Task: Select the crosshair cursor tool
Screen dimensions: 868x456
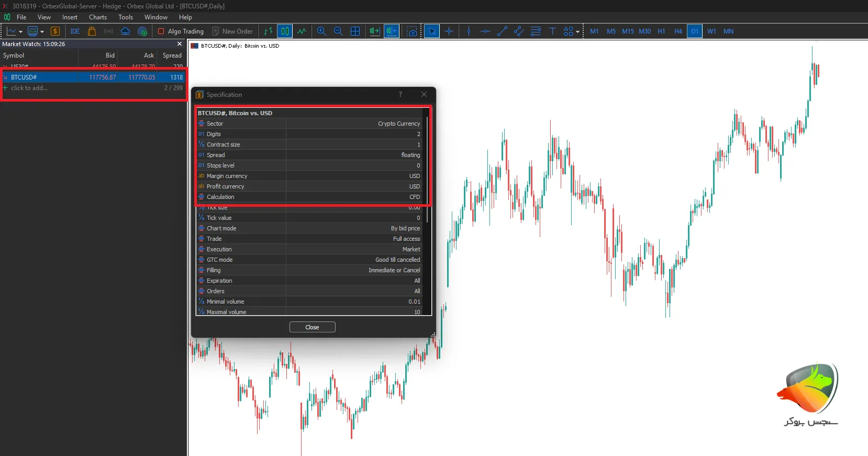Action: (x=449, y=31)
